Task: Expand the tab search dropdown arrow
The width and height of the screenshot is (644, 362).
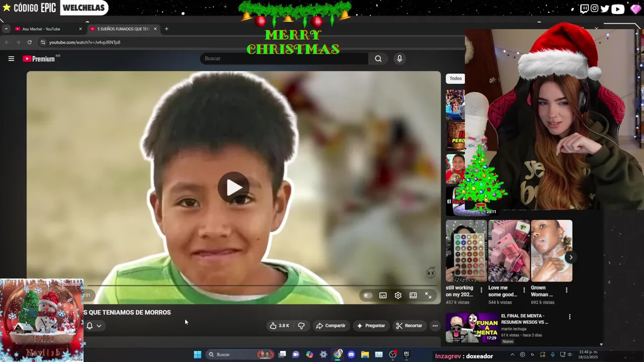Action: click(6, 29)
